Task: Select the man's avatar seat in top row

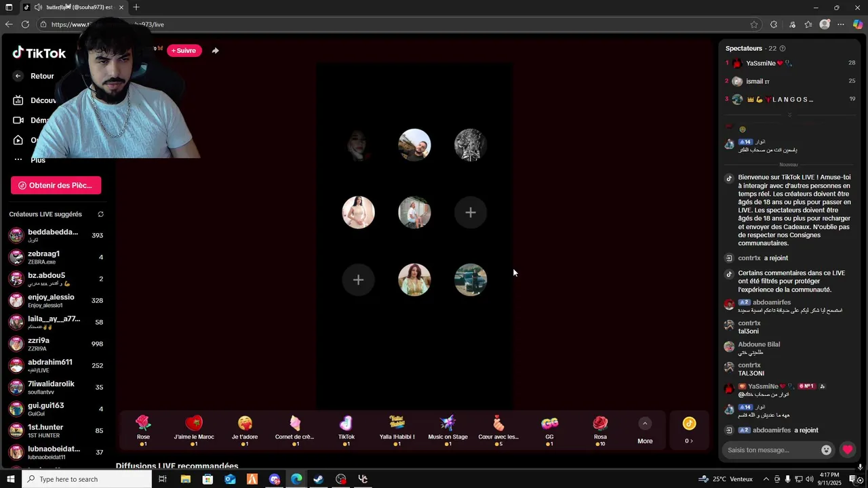Action: [414, 145]
